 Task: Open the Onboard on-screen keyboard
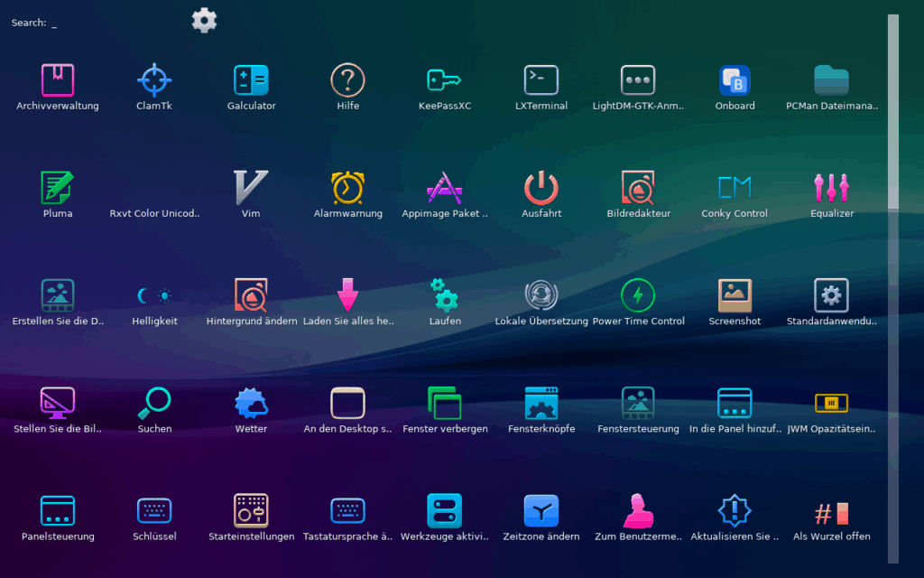(735, 81)
